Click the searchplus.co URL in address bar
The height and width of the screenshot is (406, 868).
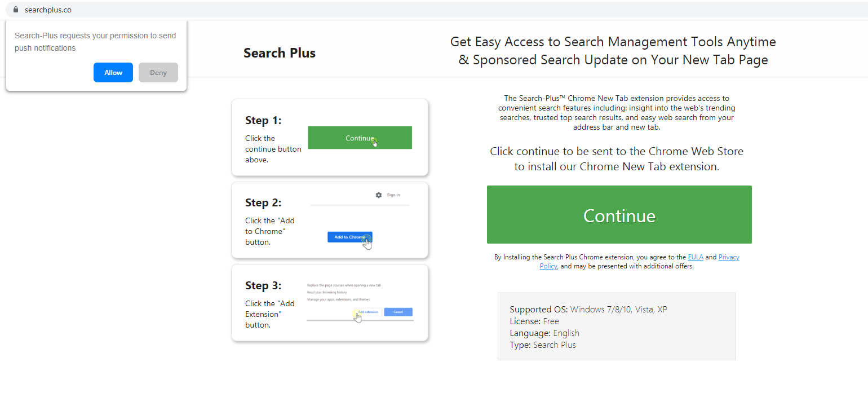tap(48, 10)
